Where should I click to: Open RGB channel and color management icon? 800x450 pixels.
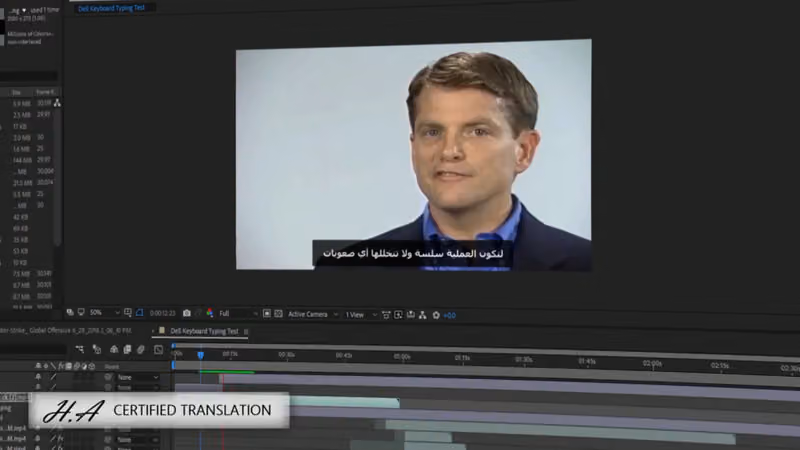[x=210, y=313]
